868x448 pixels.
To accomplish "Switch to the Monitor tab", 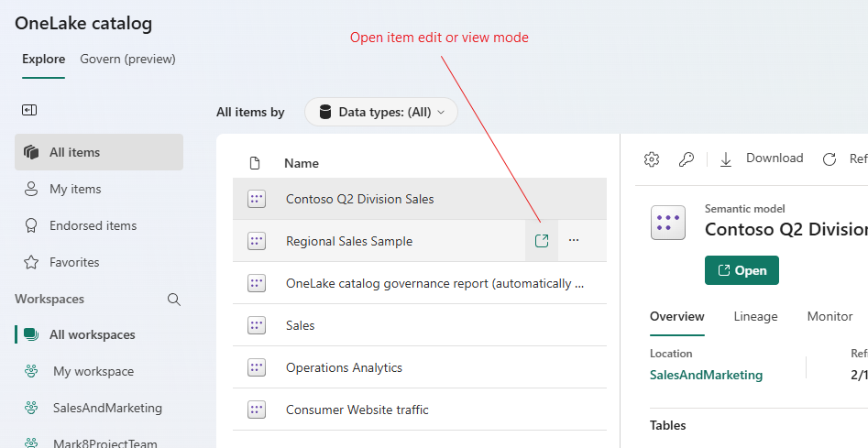I will pos(830,316).
